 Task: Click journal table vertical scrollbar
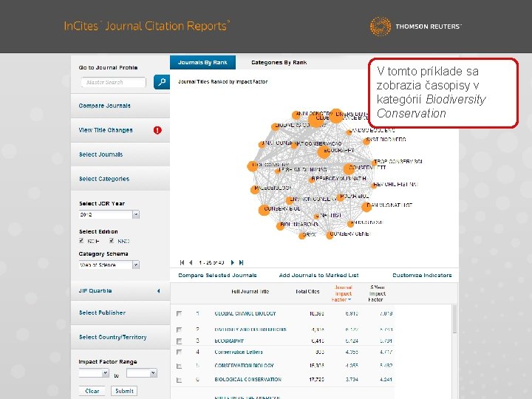pyautogui.click(x=454, y=319)
